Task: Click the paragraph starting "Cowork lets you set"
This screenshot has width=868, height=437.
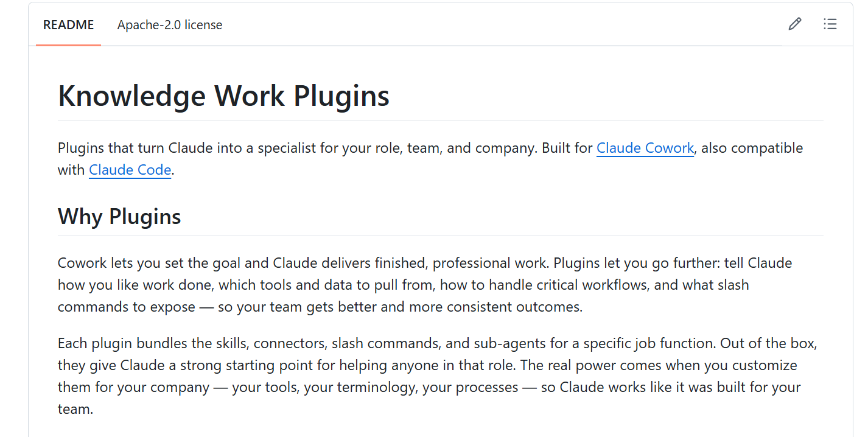Action: point(425,285)
